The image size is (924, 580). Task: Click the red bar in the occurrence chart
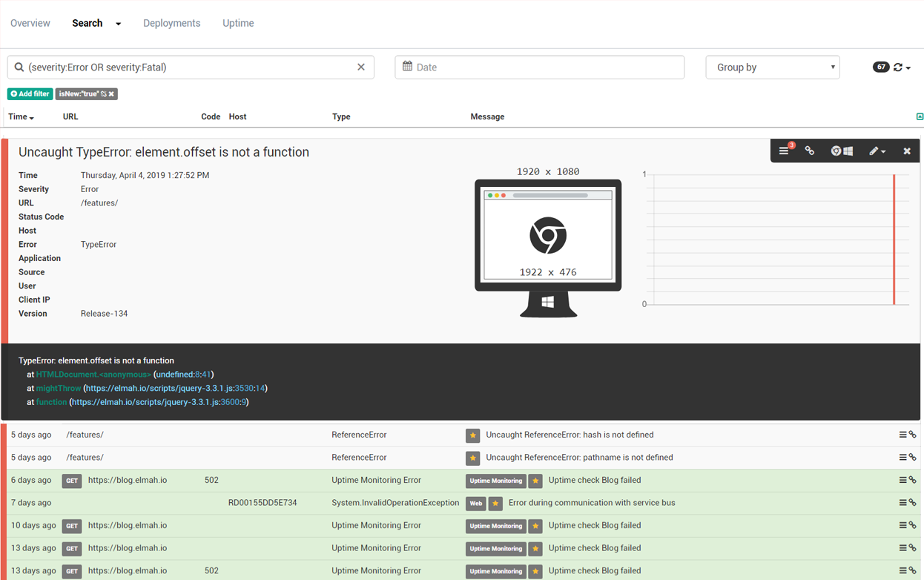pyautogui.click(x=894, y=240)
